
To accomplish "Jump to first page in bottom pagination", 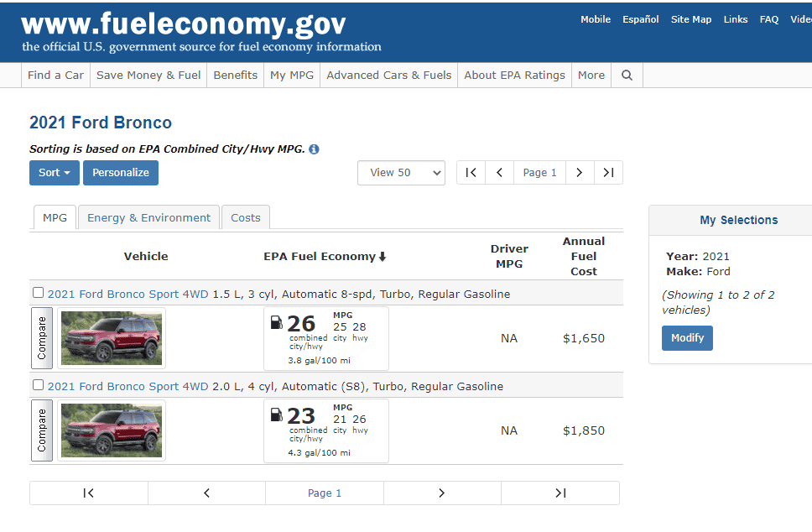I will point(89,493).
